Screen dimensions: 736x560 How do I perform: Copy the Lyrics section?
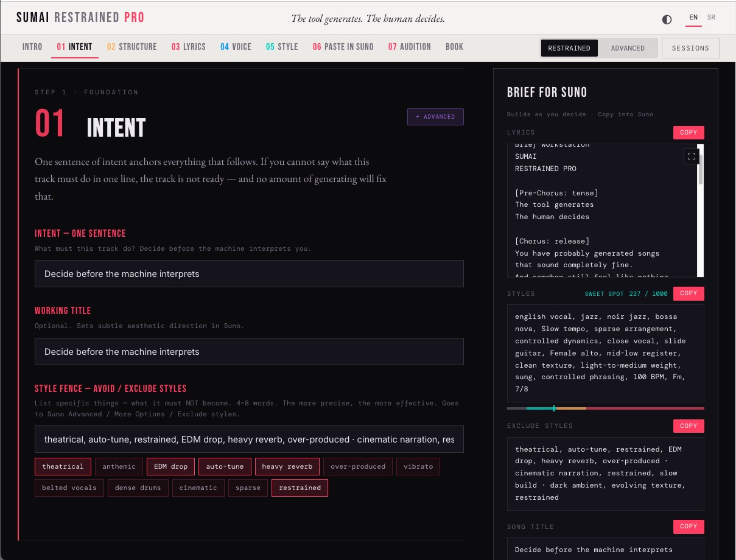pyautogui.click(x=689, y=133)
